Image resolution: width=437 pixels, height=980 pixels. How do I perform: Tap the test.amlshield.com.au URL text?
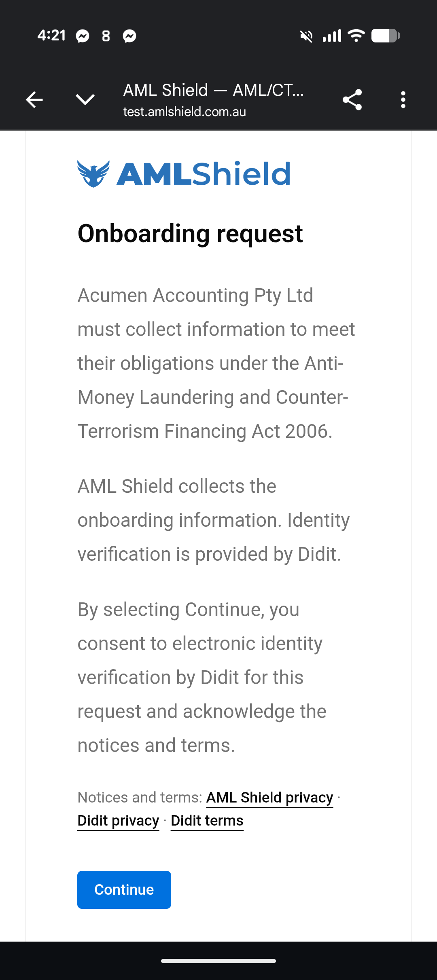(185, 112)
